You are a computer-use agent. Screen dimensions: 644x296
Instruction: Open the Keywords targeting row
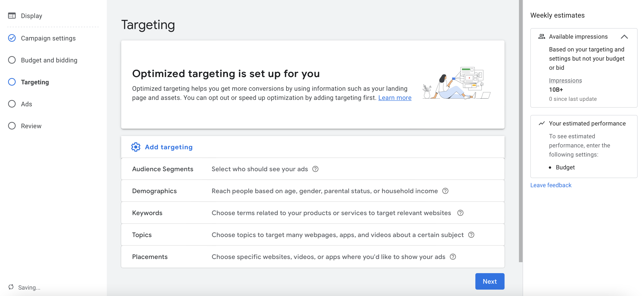[x=313, y=213]
